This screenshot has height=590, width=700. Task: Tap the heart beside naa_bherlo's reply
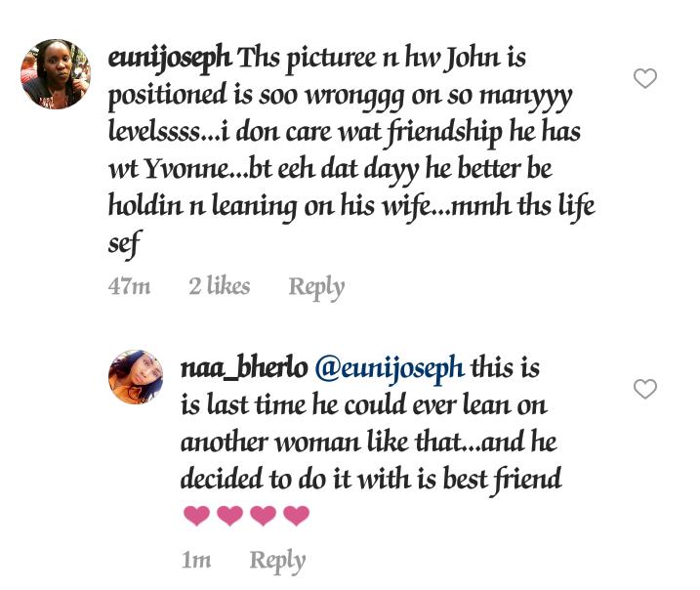pos(645,389)
